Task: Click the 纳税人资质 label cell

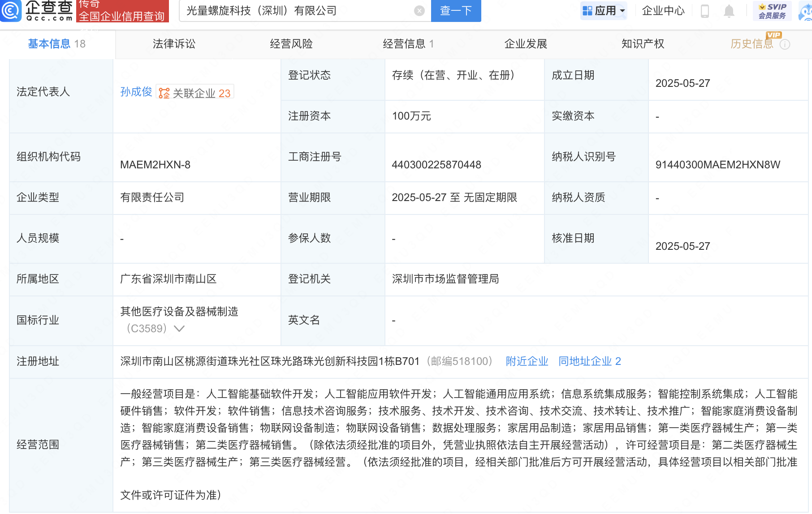Action: pos(596,197)
